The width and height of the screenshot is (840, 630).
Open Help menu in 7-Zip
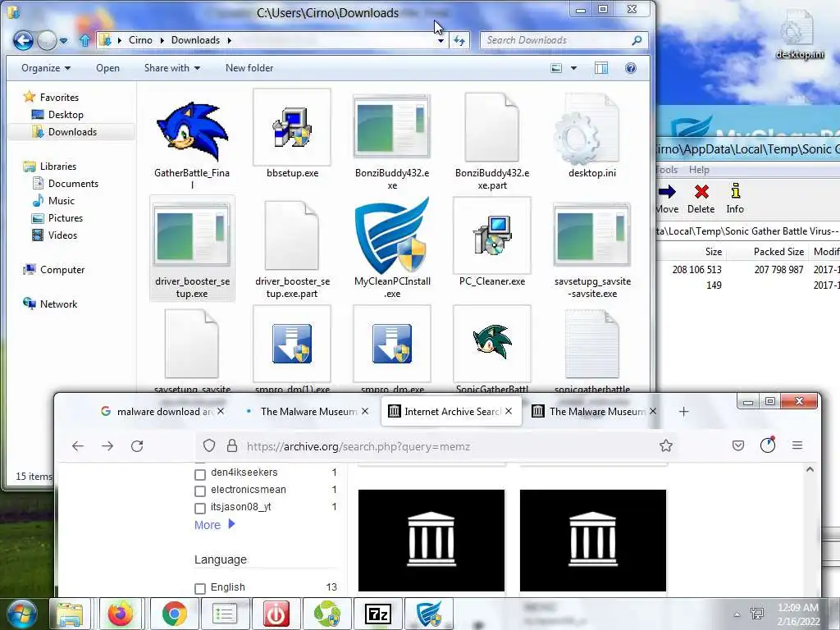pyautogui.click(x=699, y=170)
